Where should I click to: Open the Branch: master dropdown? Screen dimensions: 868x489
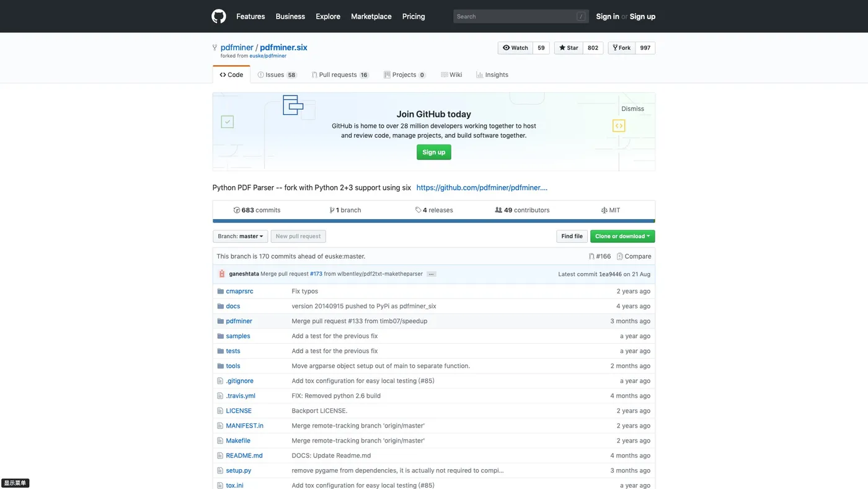point(241,236)
